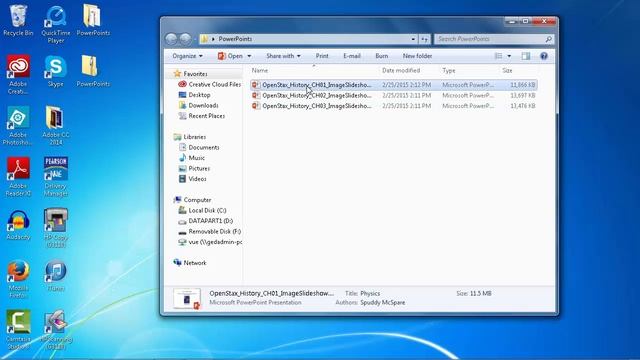
Task: Click the Explorer Forward navigation arrow
Action: click(x=185, y=39)
